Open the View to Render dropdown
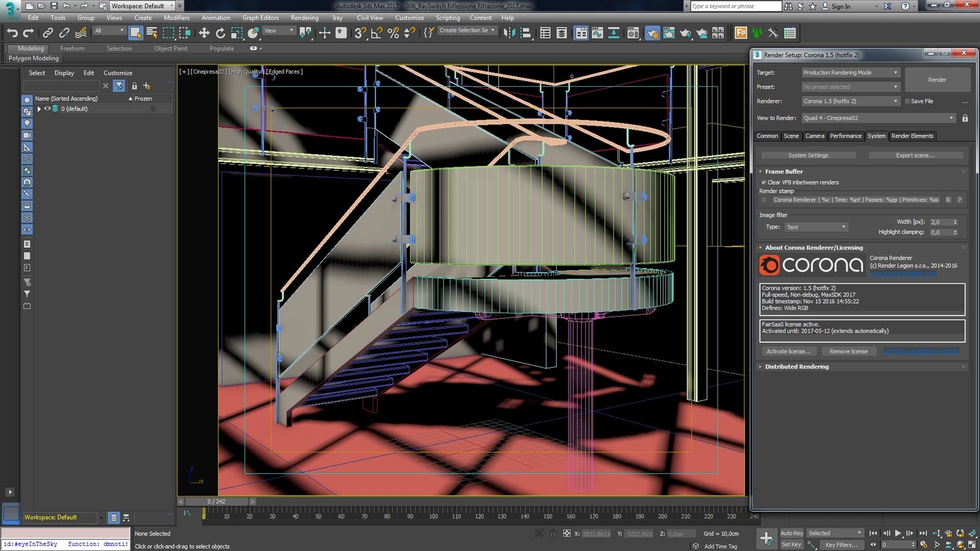This screenshot has width=980, height=551. 879,118
